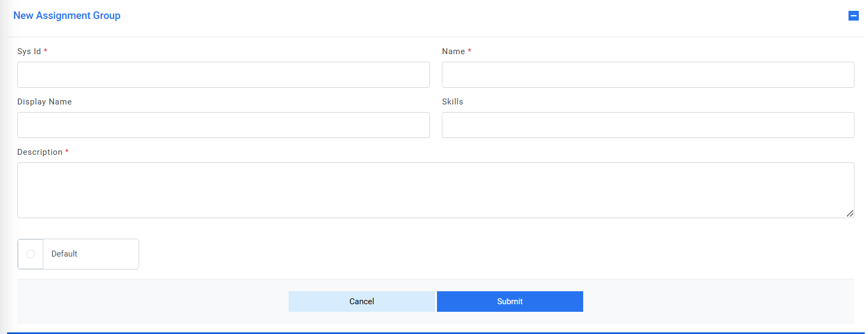Click inside the Description textarea
The image size is (868, 334).
(433, 189)
